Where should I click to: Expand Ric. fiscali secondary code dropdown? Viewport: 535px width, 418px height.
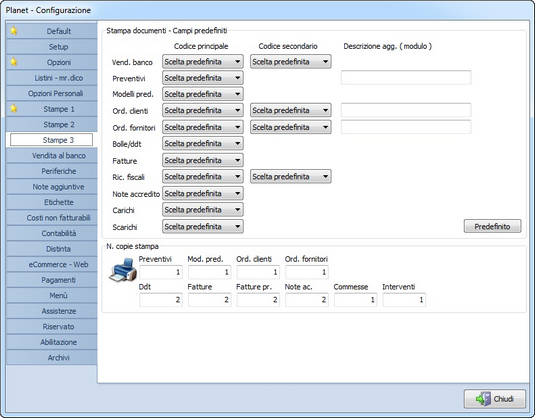(290, 176)
